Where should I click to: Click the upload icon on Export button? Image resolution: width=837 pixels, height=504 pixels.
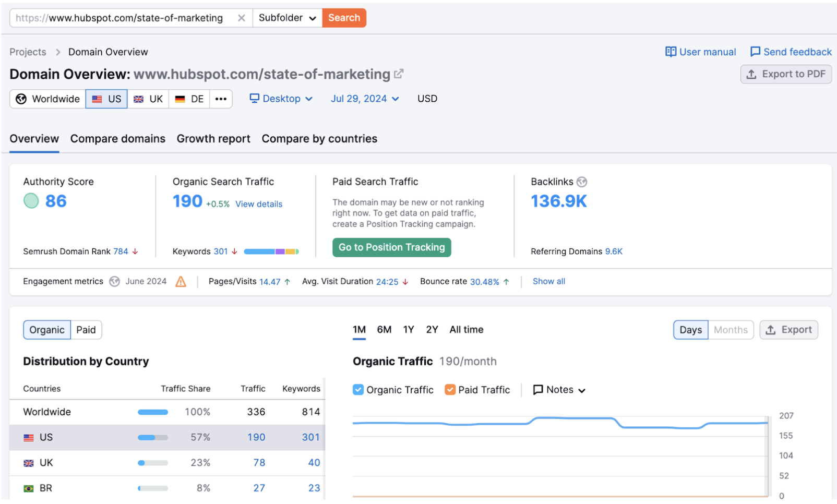[771, 330]
